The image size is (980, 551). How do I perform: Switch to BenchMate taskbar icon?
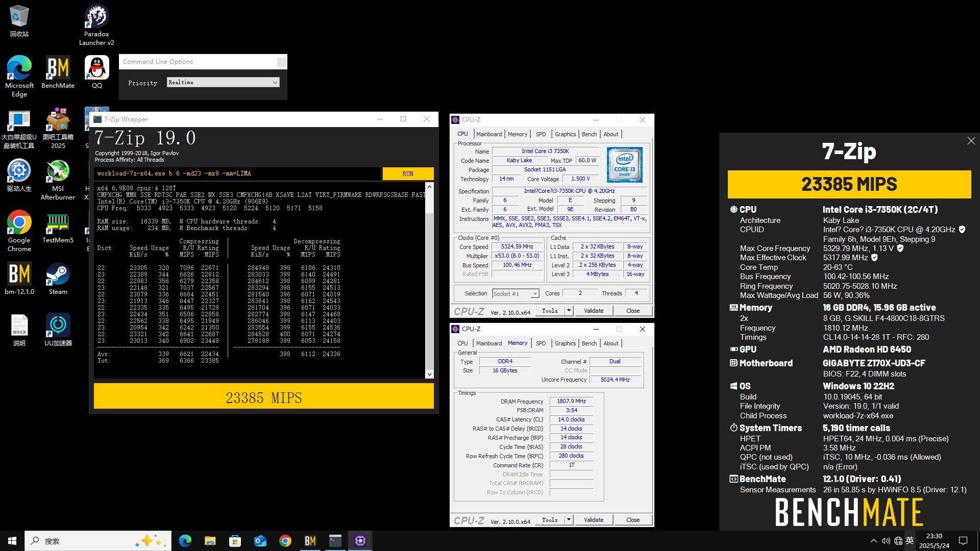310,541
